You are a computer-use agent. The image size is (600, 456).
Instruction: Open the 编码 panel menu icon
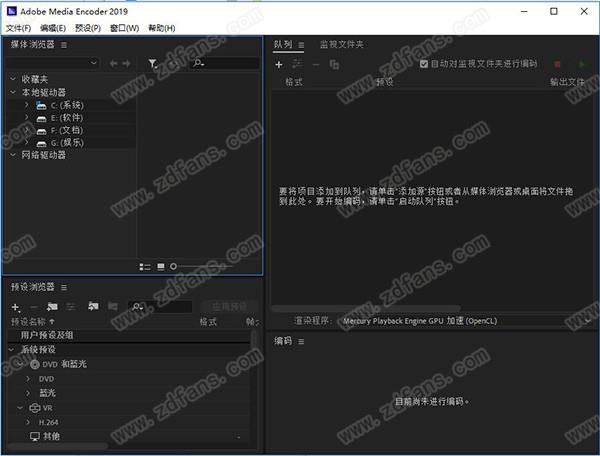[x=301, y=342]
